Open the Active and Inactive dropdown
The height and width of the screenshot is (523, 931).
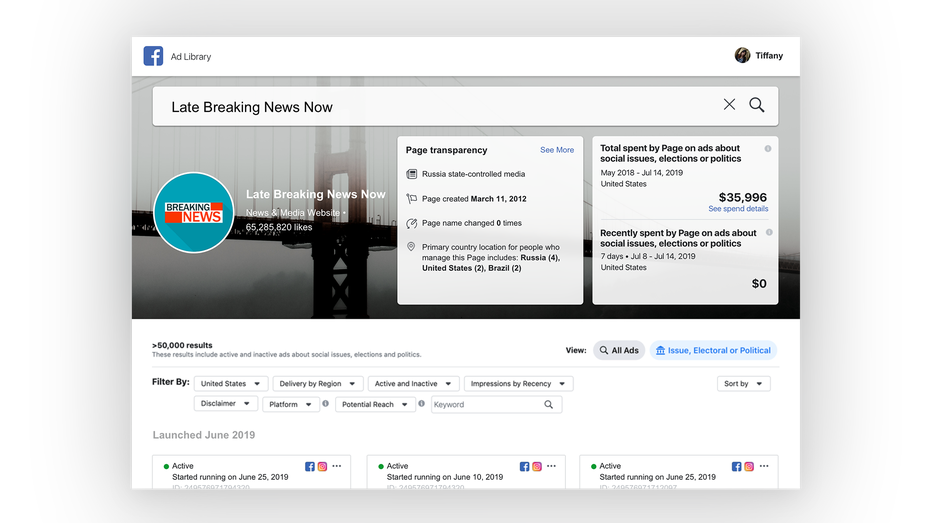pyautogui.click(x=413, y=383)
